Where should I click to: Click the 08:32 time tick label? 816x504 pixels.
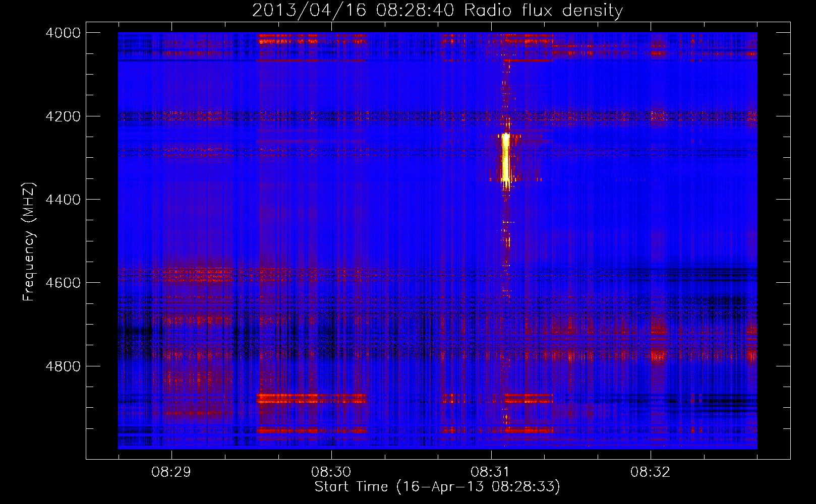coord(651,472)
